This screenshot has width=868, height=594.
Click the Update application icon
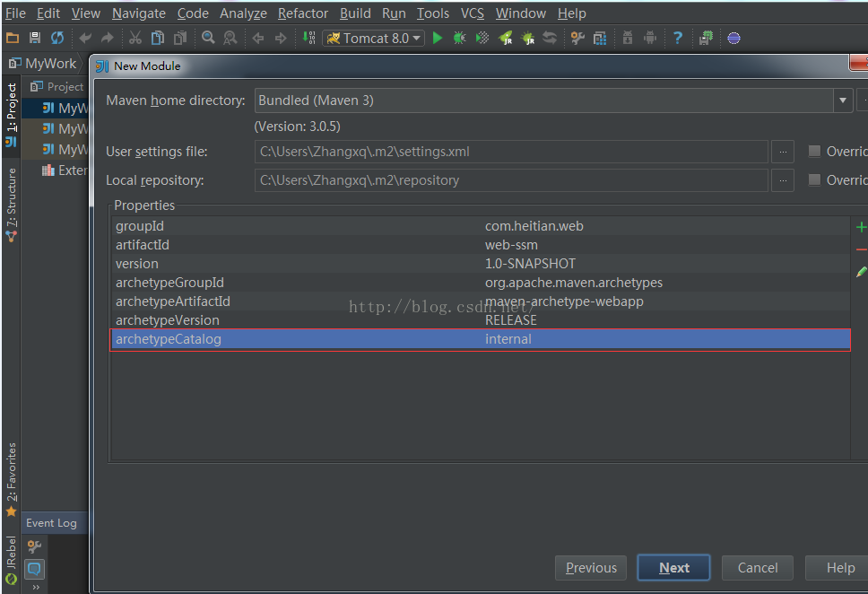[x=550, y=38]
